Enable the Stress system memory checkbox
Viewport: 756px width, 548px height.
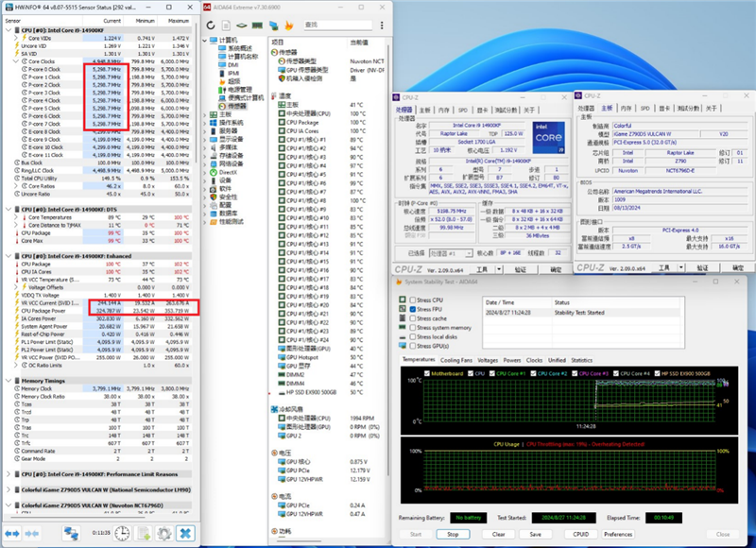point(413,328)
